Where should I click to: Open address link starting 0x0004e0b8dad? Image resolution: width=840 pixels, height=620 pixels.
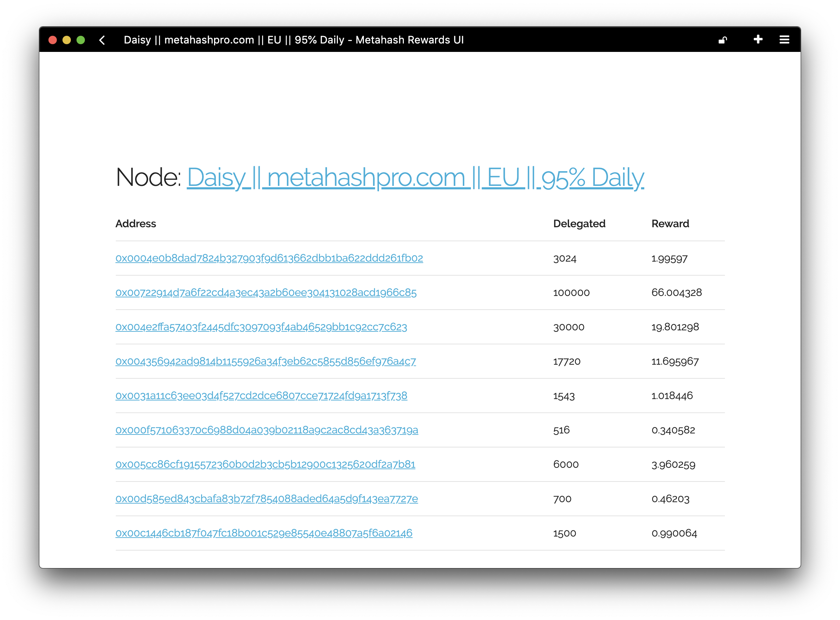(269, 258)
